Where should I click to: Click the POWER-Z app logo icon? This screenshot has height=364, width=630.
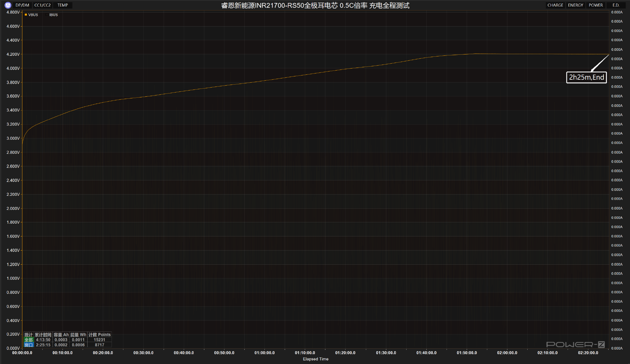(8, 5)
